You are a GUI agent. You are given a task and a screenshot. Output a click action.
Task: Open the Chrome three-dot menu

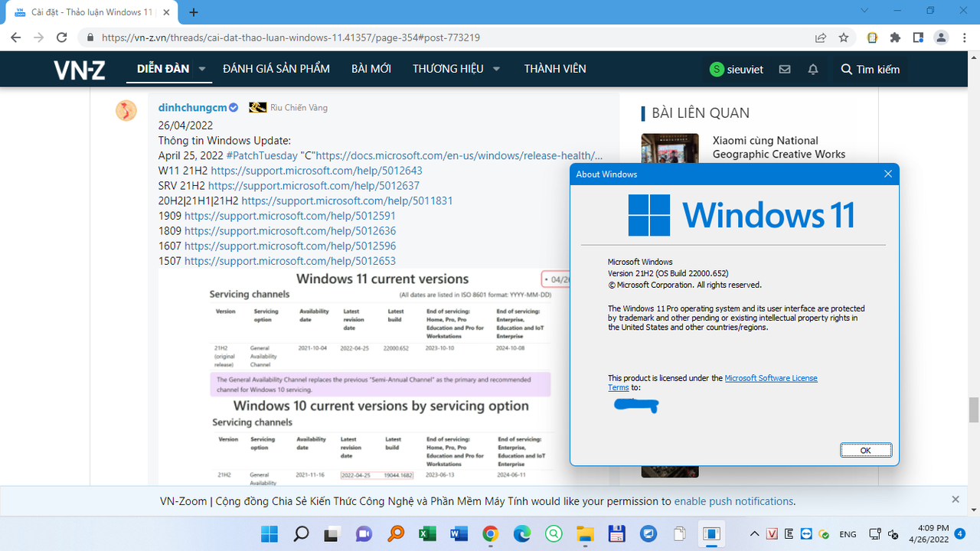[964, 37]
